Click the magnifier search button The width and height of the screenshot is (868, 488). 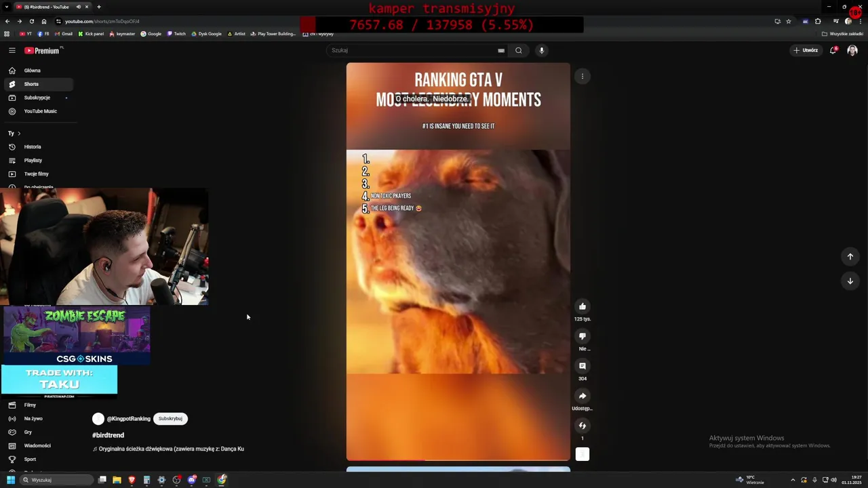(x=519, y=50)
